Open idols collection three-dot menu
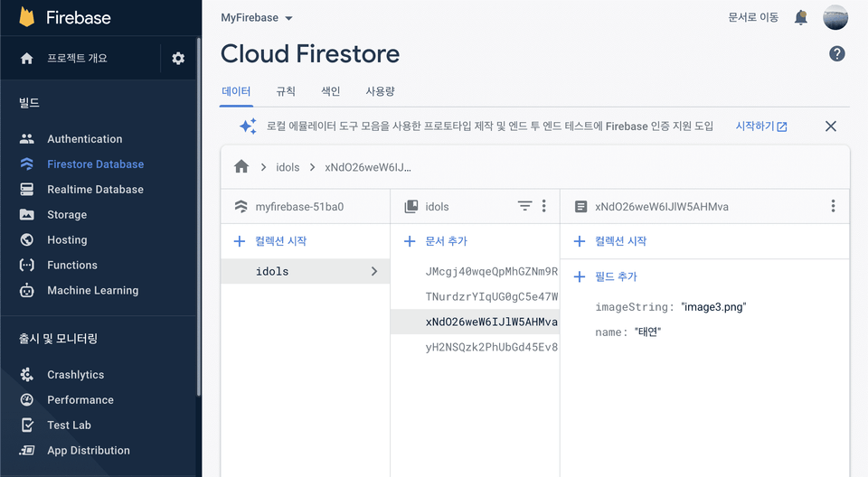This screenshot has width=868, height=477. 544,206
